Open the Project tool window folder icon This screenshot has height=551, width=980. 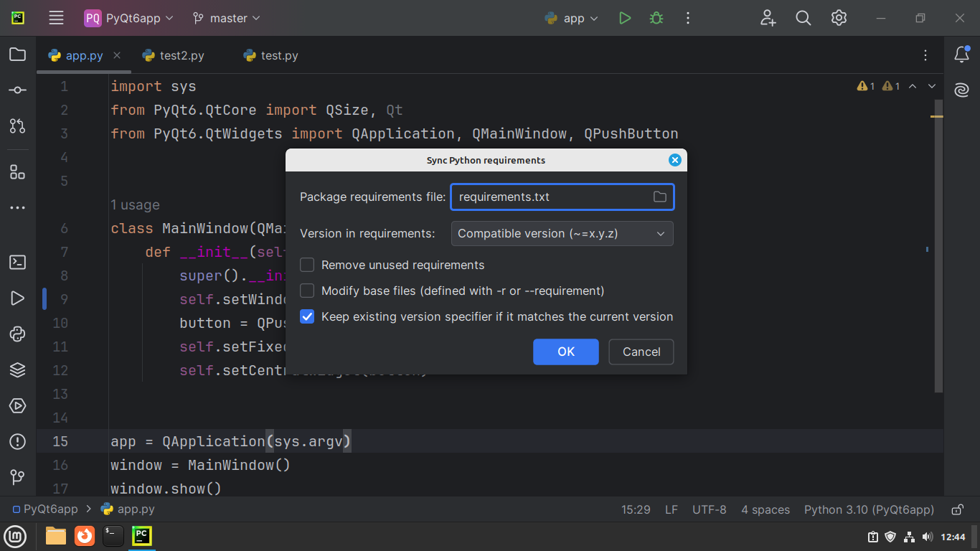point(18,55)
